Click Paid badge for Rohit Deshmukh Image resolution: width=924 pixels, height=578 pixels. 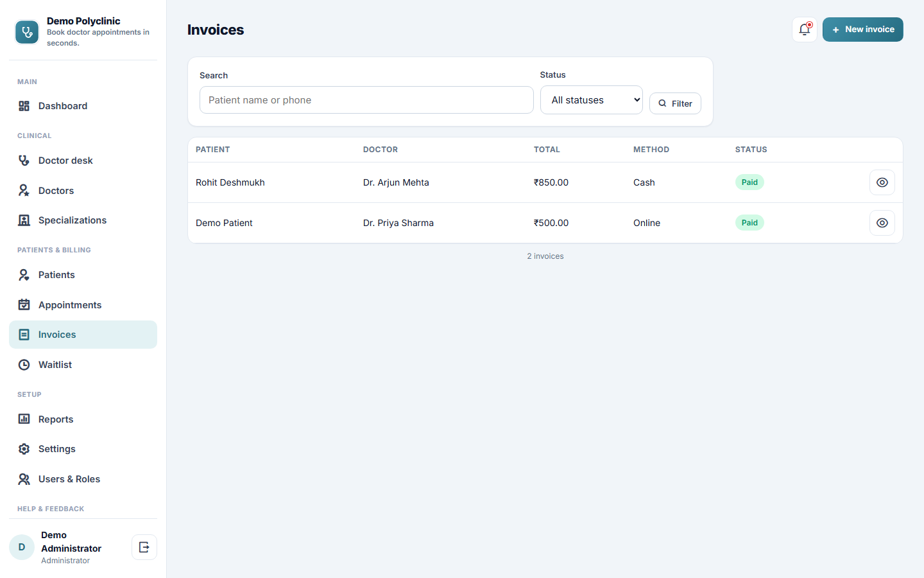[x=749, y=182]
